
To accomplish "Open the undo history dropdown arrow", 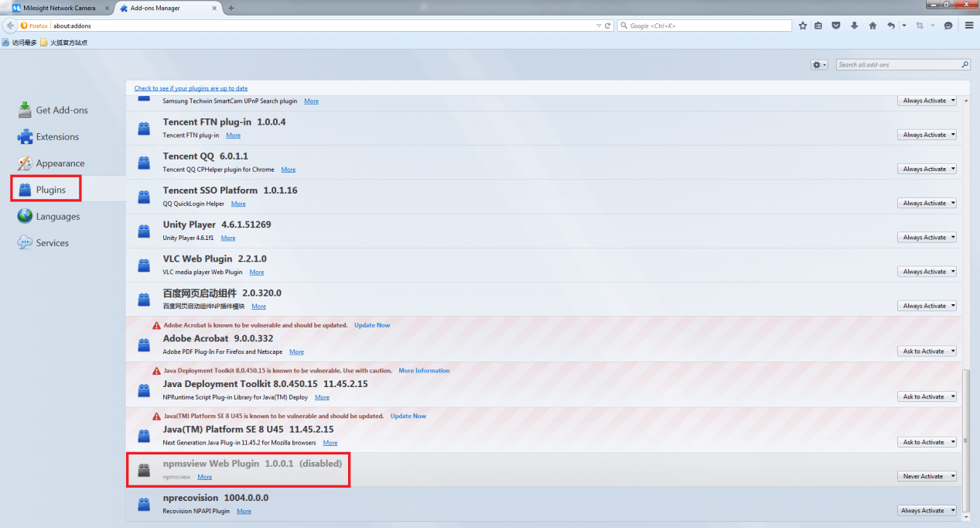I will 903,26.
